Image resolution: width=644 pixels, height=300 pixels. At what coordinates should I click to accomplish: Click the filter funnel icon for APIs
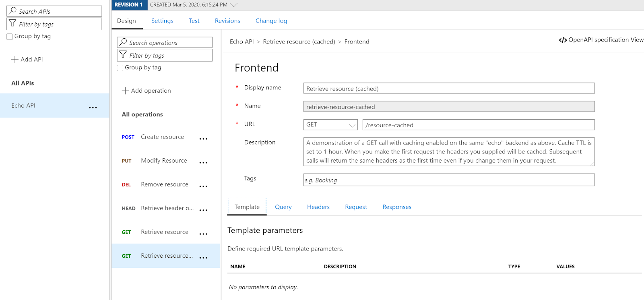[13, 24]
